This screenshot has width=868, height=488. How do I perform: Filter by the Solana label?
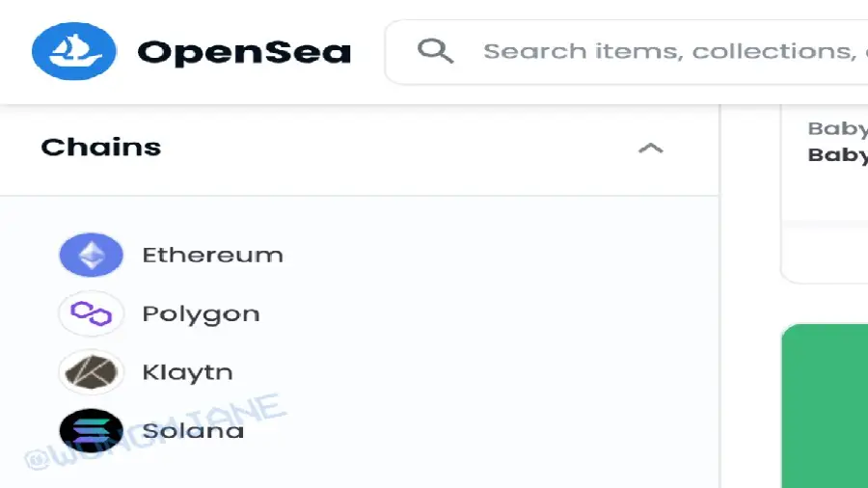193,430
